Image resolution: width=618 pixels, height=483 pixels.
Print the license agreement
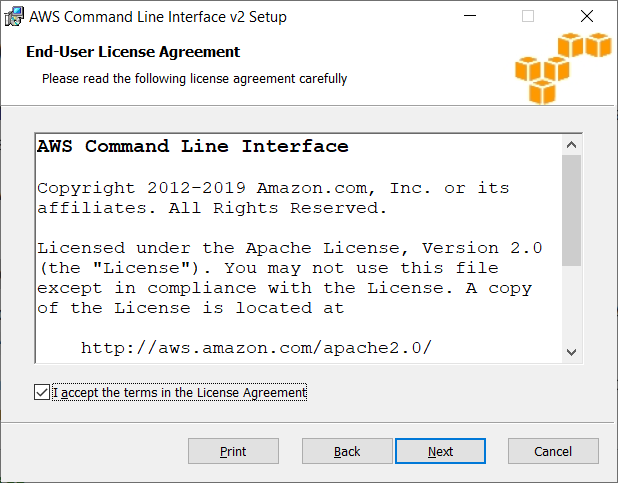click(233, 451)
